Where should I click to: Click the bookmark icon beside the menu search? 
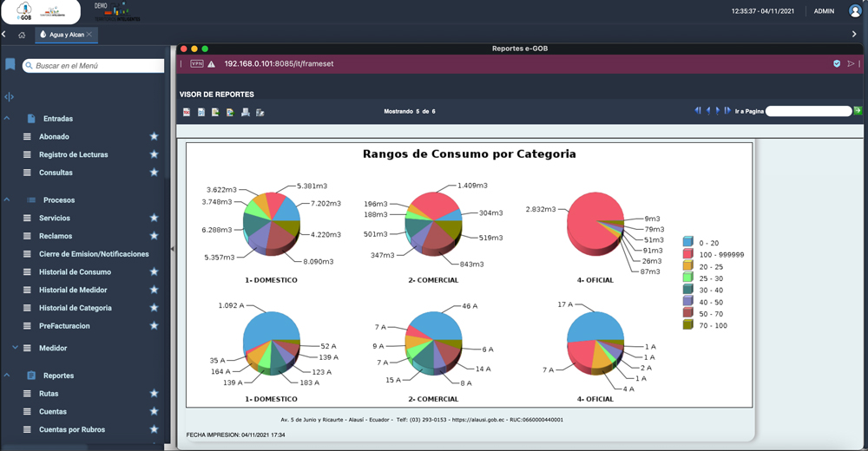coord(10,65)
